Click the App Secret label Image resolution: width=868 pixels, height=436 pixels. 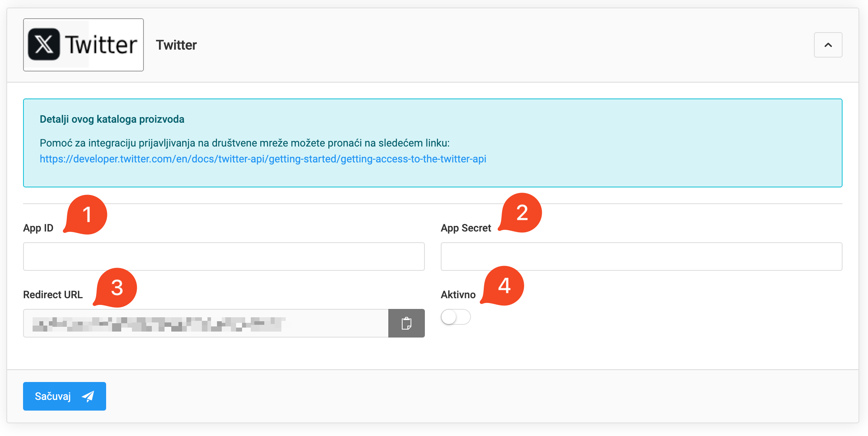tap(466, 228)
